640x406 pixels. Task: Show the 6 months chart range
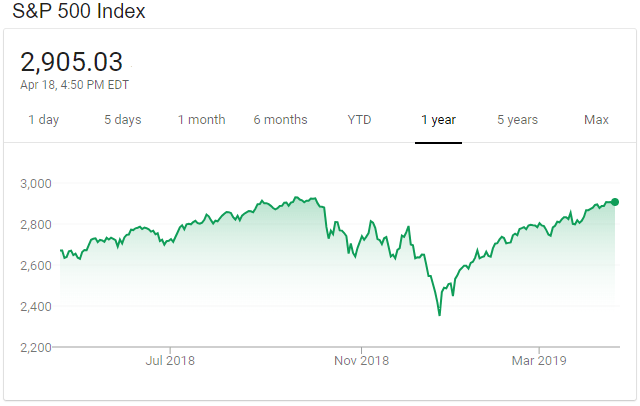(x=280, y=120)
